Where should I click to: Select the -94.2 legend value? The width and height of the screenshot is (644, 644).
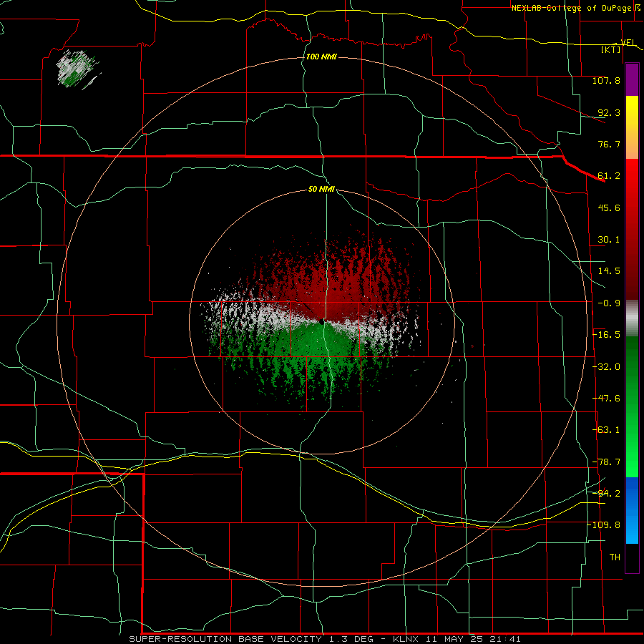click(x=606, y=494)
